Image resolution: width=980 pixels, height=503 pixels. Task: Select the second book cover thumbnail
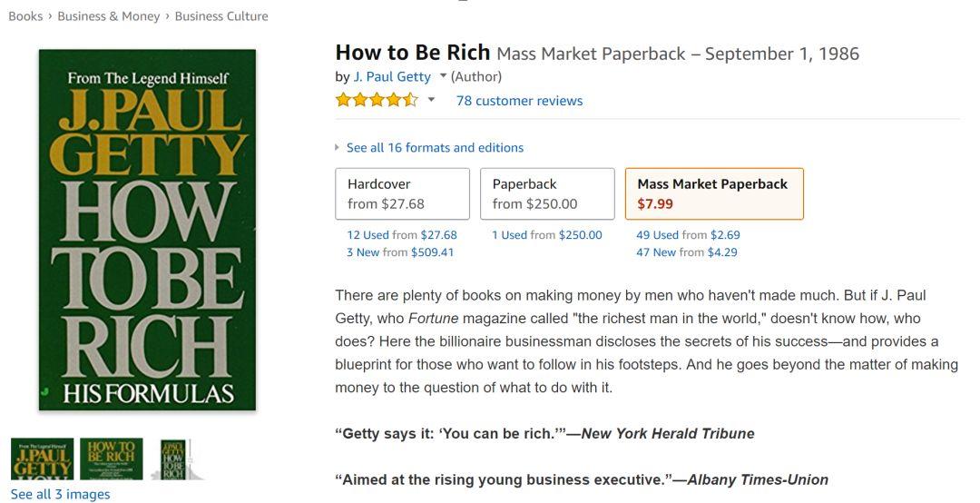[112, 459]
